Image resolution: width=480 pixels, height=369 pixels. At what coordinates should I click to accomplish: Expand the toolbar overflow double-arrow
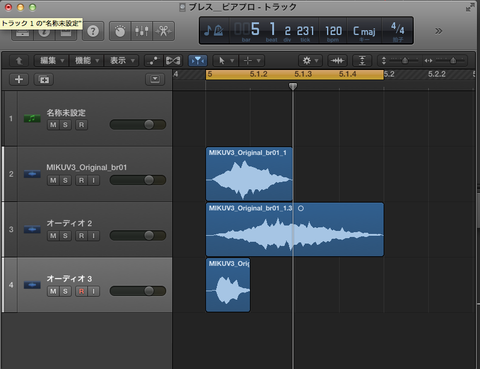click(x=439, y=31)
